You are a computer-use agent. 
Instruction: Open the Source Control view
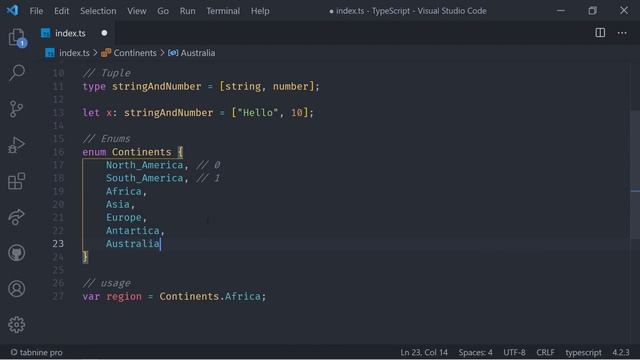[17, 109]
